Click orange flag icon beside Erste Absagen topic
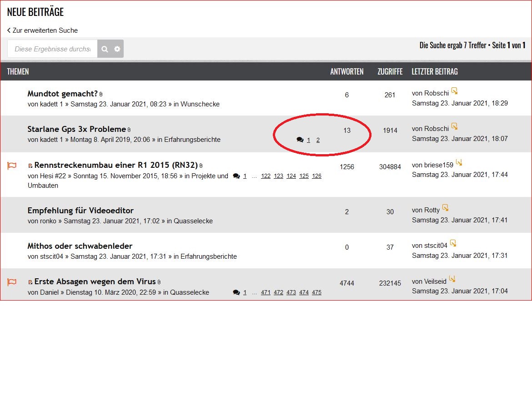The width and height of the screenshot is (532, 412). [12, 282]
